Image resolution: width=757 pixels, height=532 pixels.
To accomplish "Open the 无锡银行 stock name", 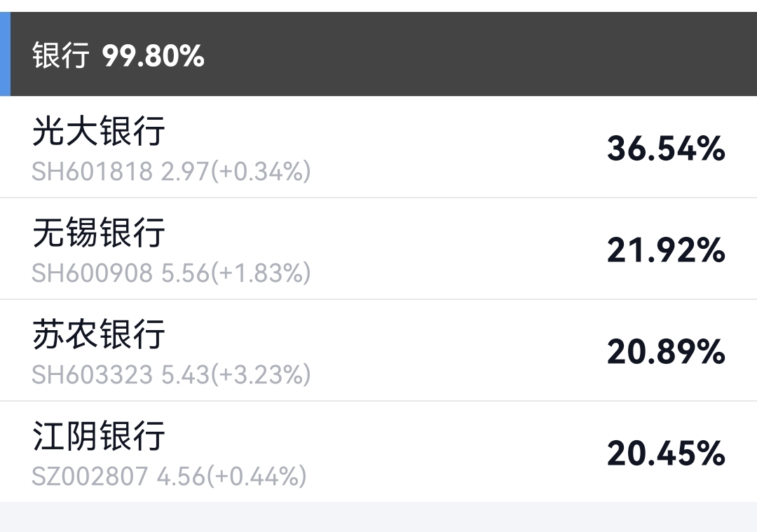I will click(x=99, y=233).
